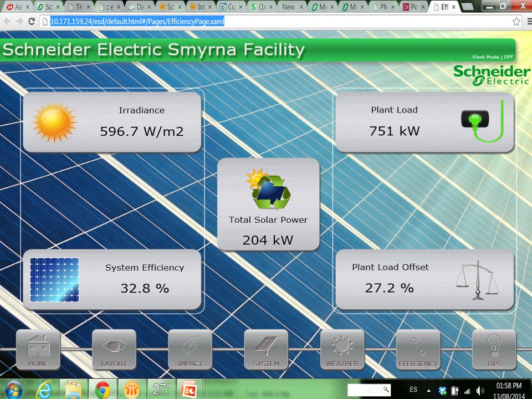Open the SYSTEM solar panel button
Image resolution: width=532 pixels, height=399 pixels.
point(266,350)
